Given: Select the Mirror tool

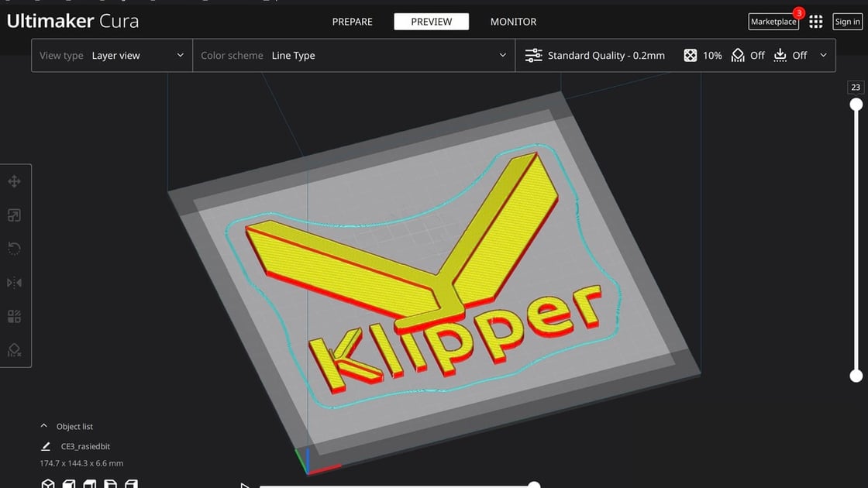Looking at the screenshot, I should [x=14, y=282].
